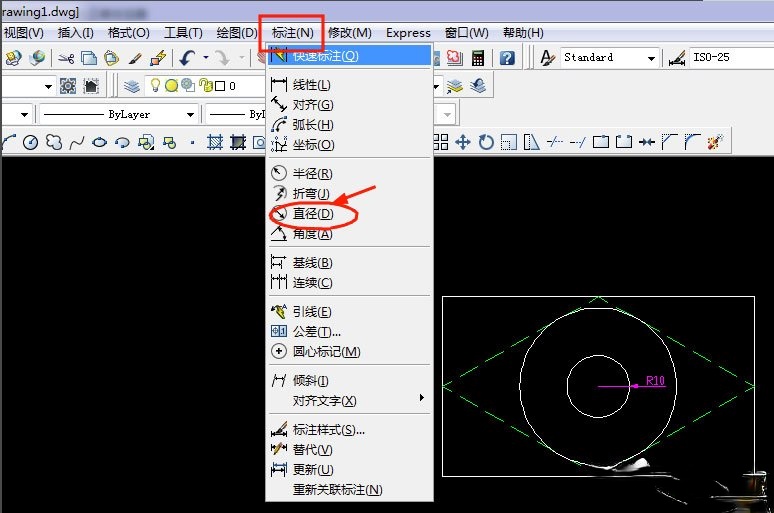Choose 公差(T)... menu item
This screenshot has height=513, width=774.
tap(349, 332)
